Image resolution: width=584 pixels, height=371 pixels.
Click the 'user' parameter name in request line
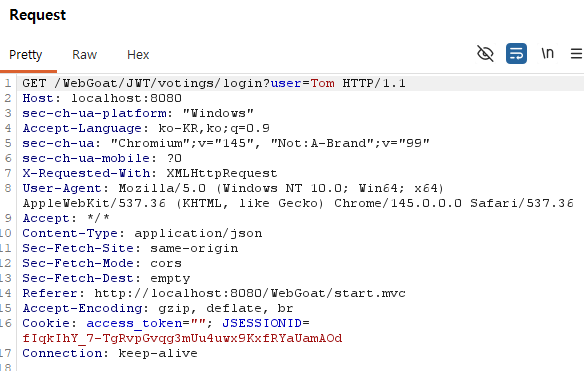pyautogui.click(x=286, y=83)
